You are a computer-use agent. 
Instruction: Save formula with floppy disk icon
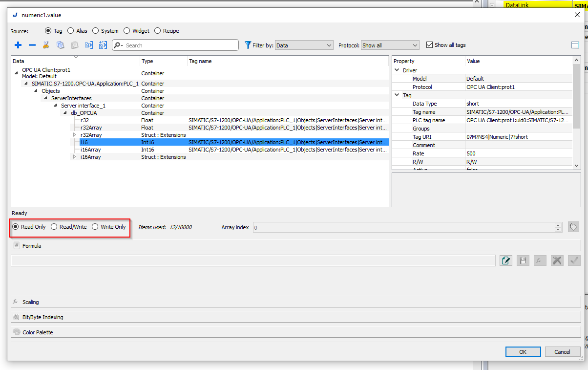523,261
